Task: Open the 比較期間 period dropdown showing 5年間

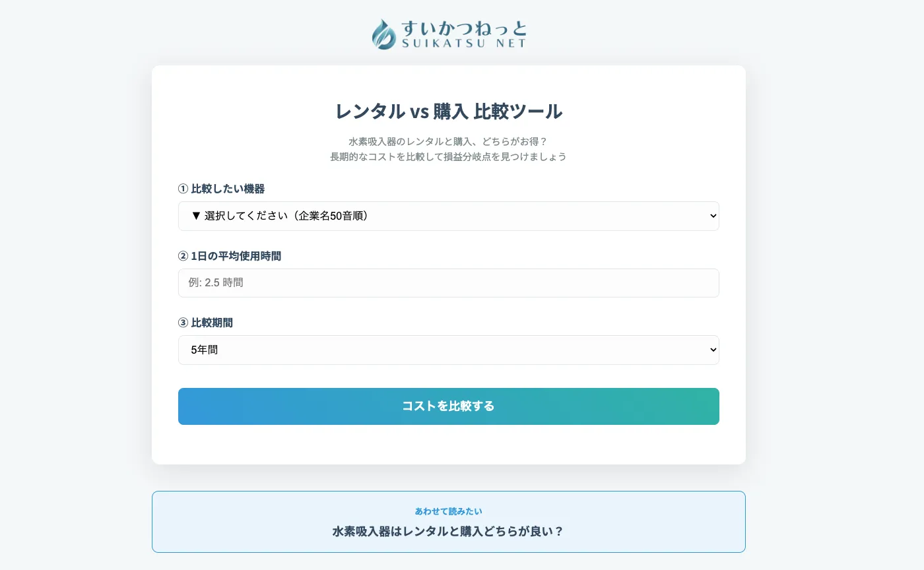Action: [x=448, y=350]
